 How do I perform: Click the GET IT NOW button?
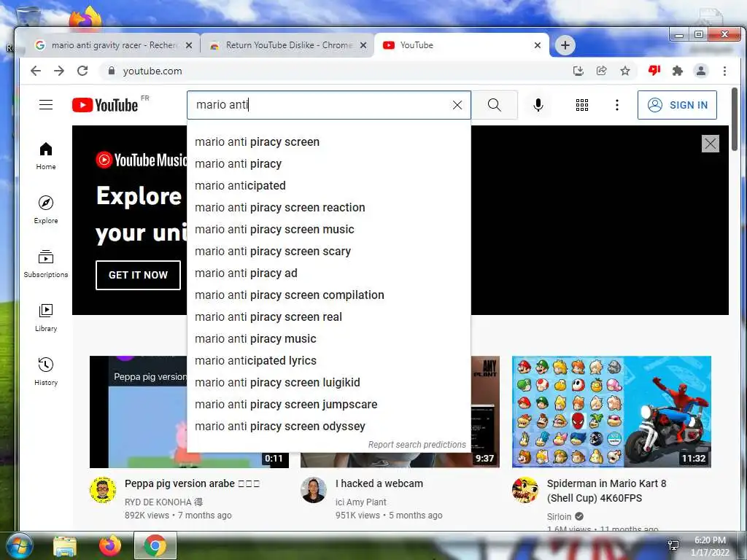tap(138, 275)
